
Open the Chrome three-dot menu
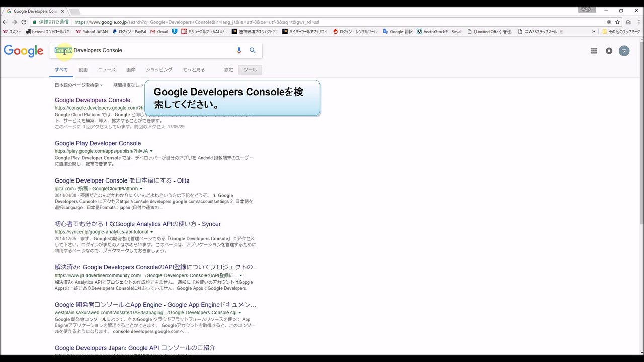click(x=638, y=22)
